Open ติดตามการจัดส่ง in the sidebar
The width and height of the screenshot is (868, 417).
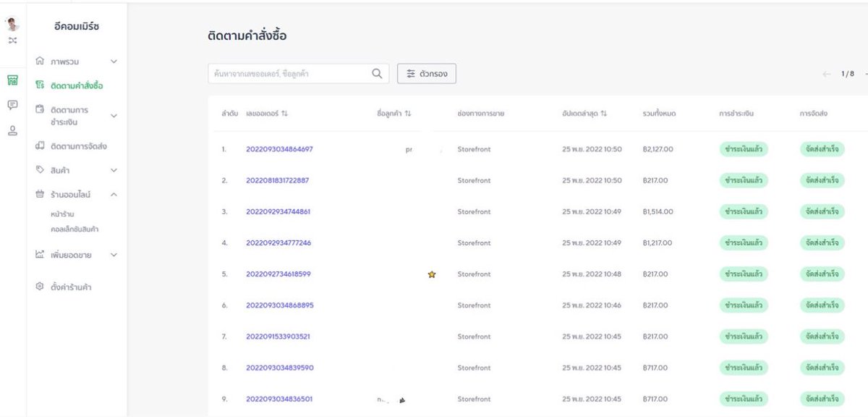79,146
